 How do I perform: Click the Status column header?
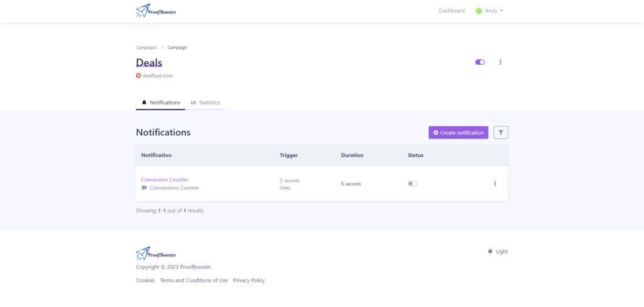point(415,155)
